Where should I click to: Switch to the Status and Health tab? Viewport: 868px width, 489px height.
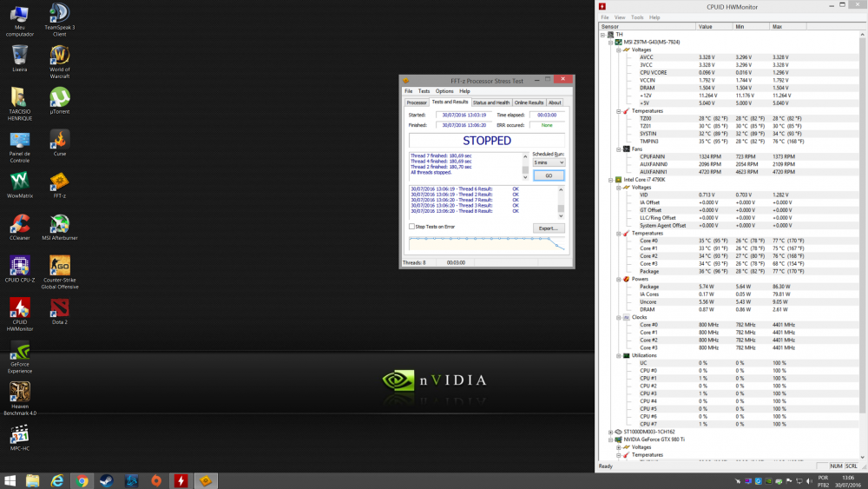pyautogui.click(x=490, y=102)
